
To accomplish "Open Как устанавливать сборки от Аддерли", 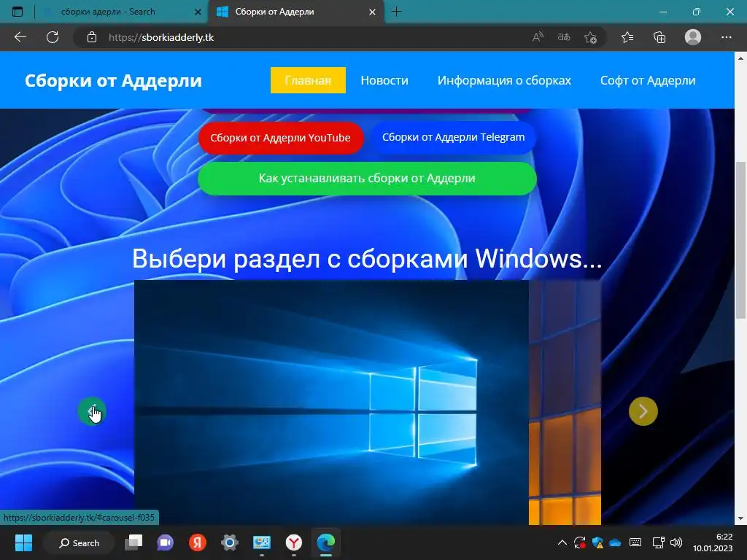I will tap(367, 178).
